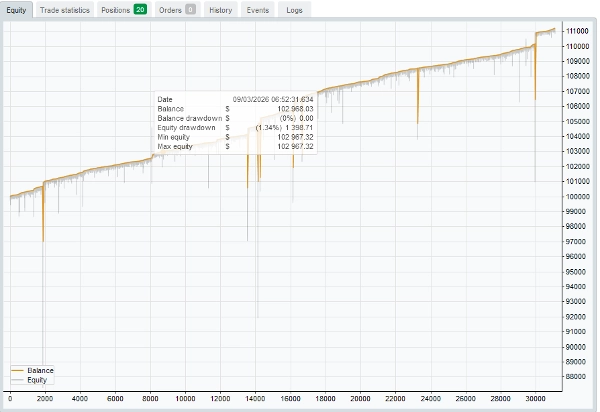Viewport: 600px width, 412px height.
Task: Click the 20000 x-axis label
Action: (x=360, y=398)
